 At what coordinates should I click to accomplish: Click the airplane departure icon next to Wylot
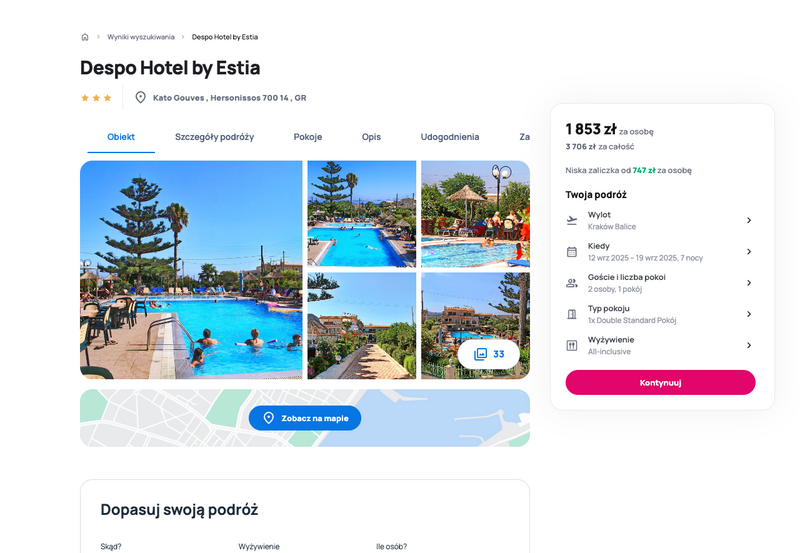pos(572,220)
